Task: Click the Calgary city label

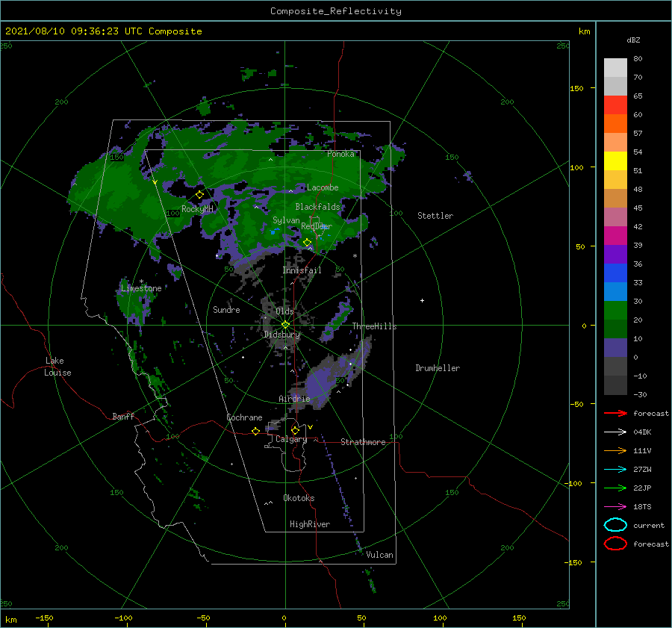Action: [x=291, y=439]
